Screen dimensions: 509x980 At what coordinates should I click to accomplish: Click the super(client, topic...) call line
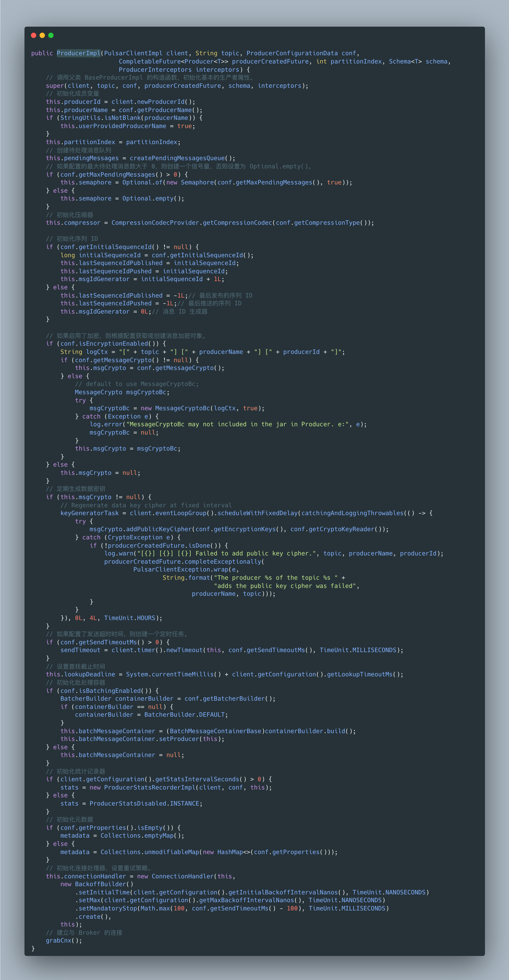click(177, 86)
